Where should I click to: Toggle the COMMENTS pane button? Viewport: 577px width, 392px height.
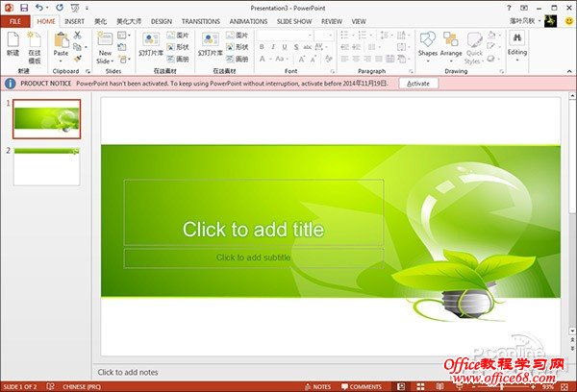[362, 386]
